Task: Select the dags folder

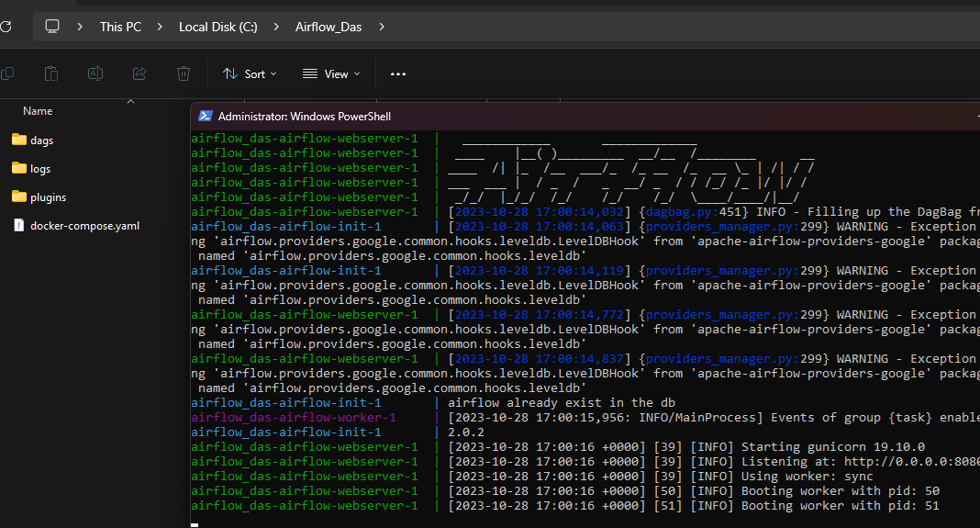Action: pyautogui.click(x=41, y=140)
